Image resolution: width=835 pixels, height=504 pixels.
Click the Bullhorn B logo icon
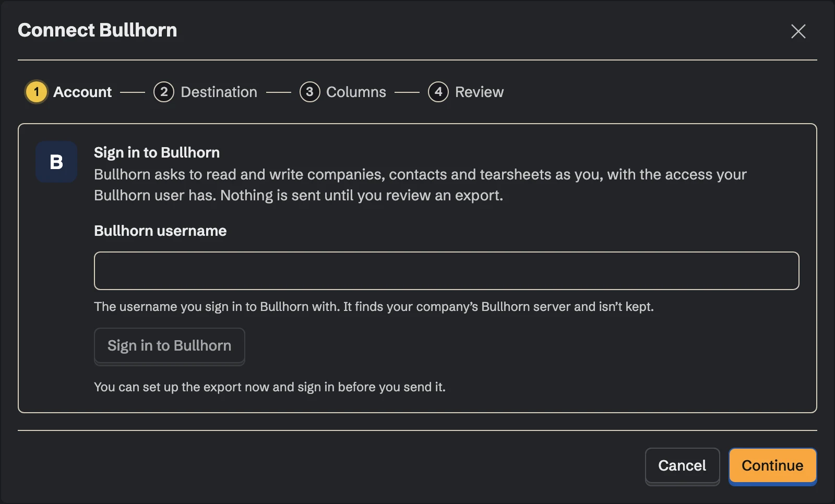[56, 162]
